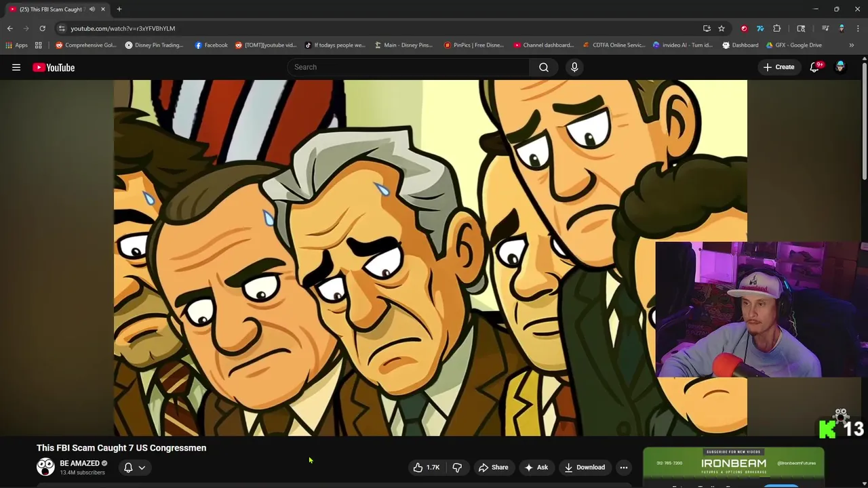This screenshot has width=868, height=488.
Task: View site information icon
Action: (x=62, y=28)
